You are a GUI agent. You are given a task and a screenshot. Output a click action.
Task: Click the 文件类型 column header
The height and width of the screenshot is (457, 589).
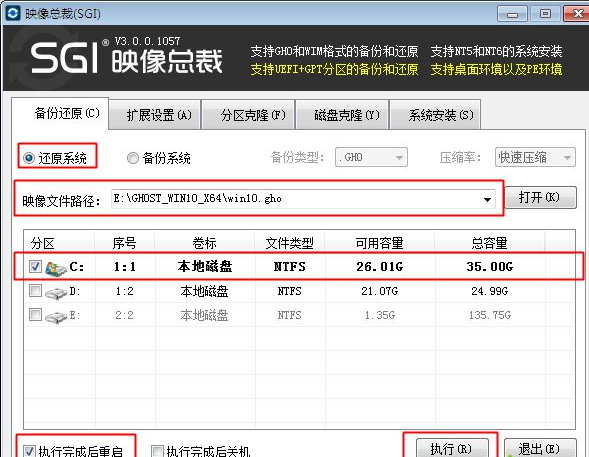290,243
